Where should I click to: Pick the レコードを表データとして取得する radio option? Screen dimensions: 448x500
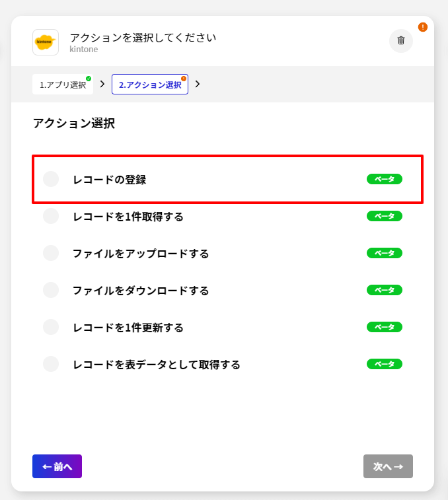pos(51,364)
